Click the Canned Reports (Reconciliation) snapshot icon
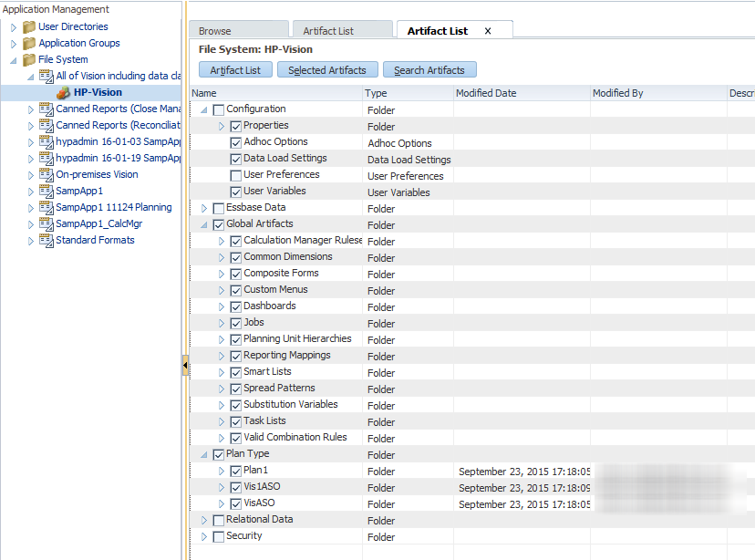Screen dimensions: 755x560 [47, 125]
